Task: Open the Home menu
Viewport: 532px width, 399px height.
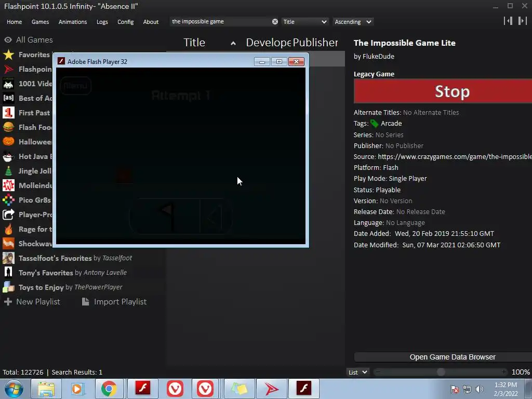Action: pos(14,22)
